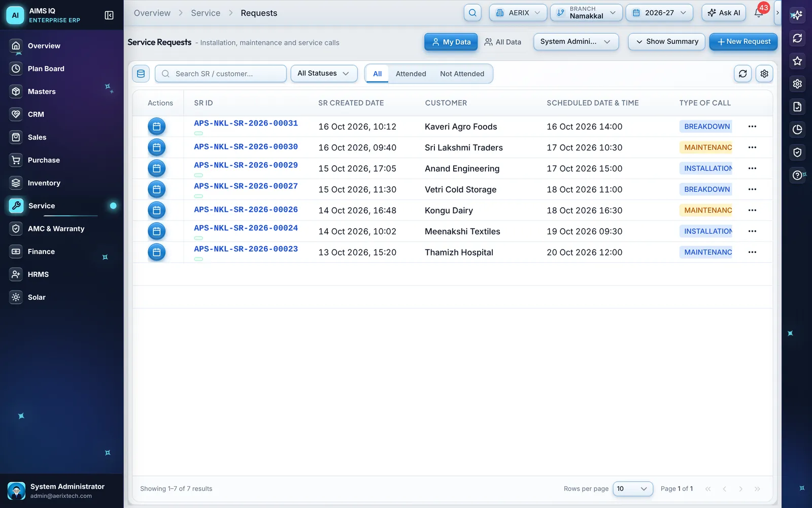Open System Administrator profile at sidebar bottom
The width and height of the screenshot is (812, 508).
click(62, 491)
